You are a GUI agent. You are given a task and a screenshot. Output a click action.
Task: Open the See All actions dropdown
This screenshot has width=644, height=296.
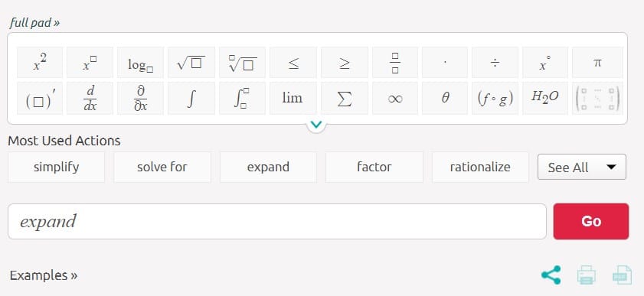point(581,167)
